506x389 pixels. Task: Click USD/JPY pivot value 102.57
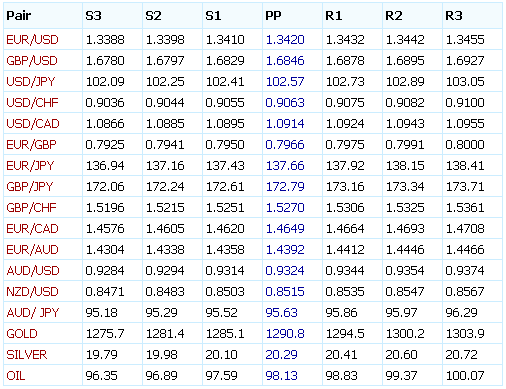(285, 82)
